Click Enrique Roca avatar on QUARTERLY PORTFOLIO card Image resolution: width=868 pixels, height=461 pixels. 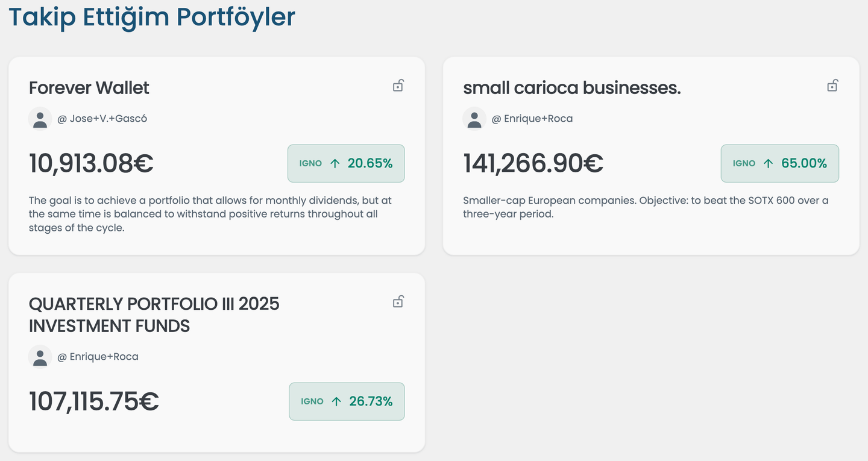40,357
